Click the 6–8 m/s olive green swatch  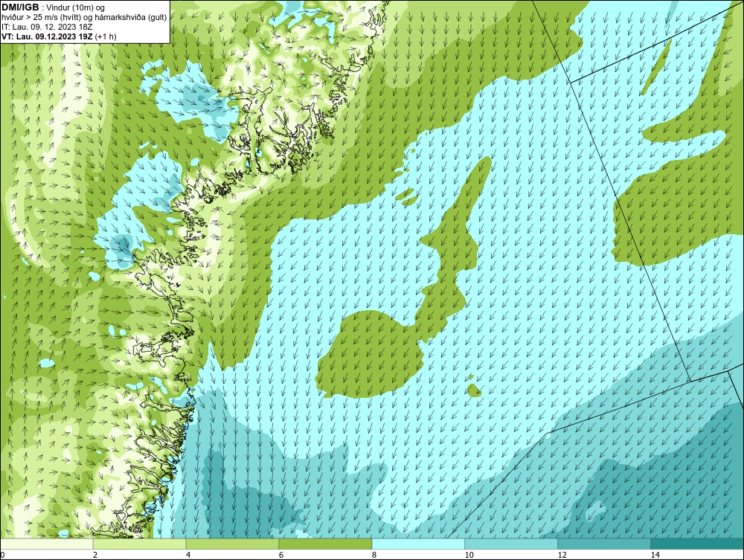(326, 544)
